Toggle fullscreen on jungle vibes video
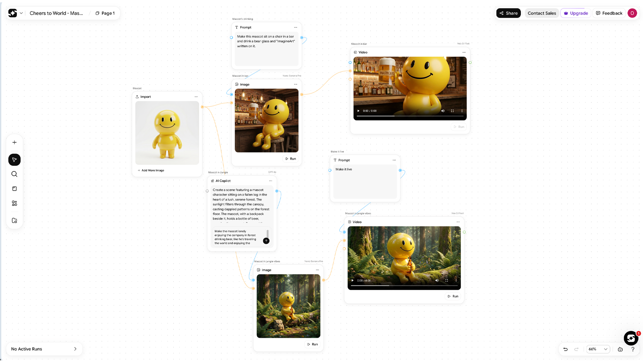The image size is (643, 364). tap(447, 280)
